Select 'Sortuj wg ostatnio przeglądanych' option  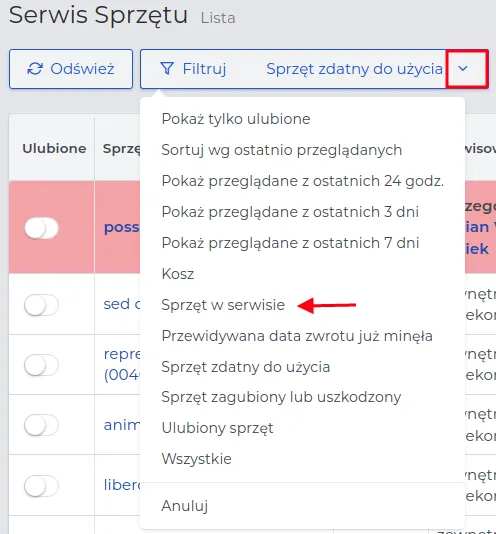[282, 150]
